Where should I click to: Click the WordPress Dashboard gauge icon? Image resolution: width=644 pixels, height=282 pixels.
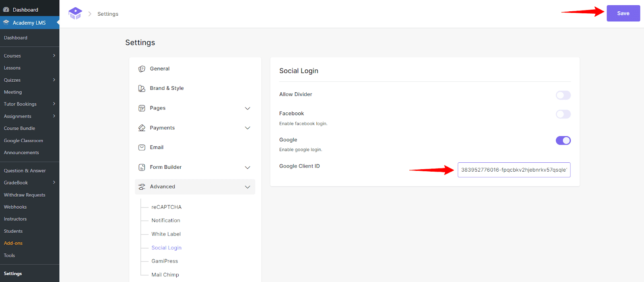click(x=6, y=10)
